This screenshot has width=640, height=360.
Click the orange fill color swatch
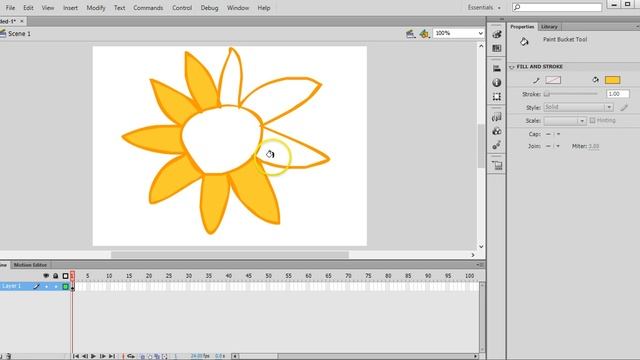[612, 80]
